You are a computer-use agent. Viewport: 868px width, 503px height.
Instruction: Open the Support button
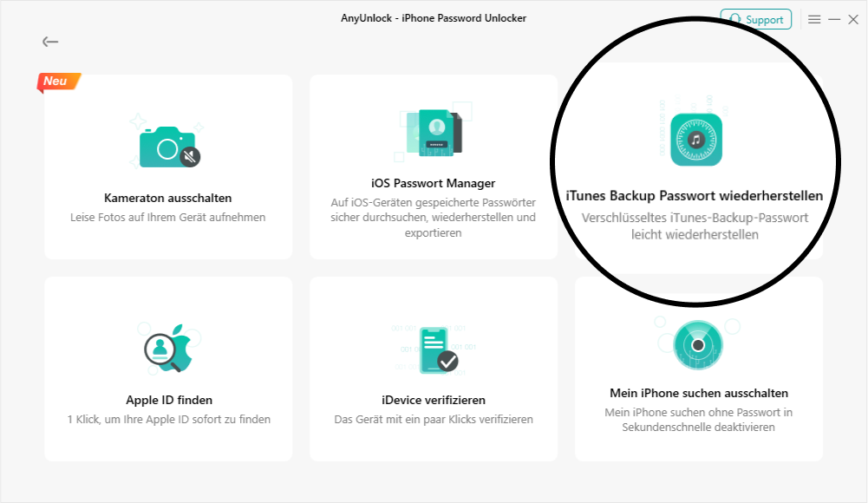point(755,19)
